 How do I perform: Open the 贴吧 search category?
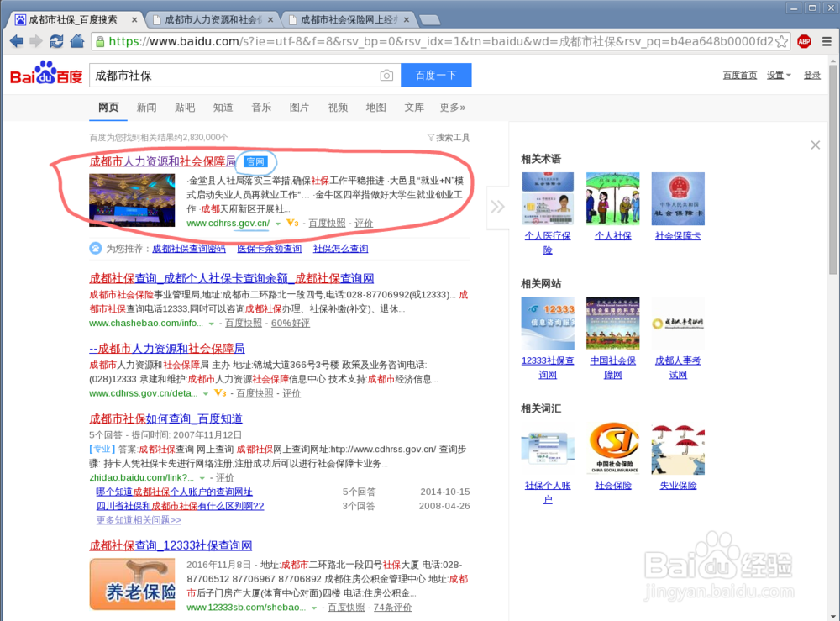tap(184, 108)
